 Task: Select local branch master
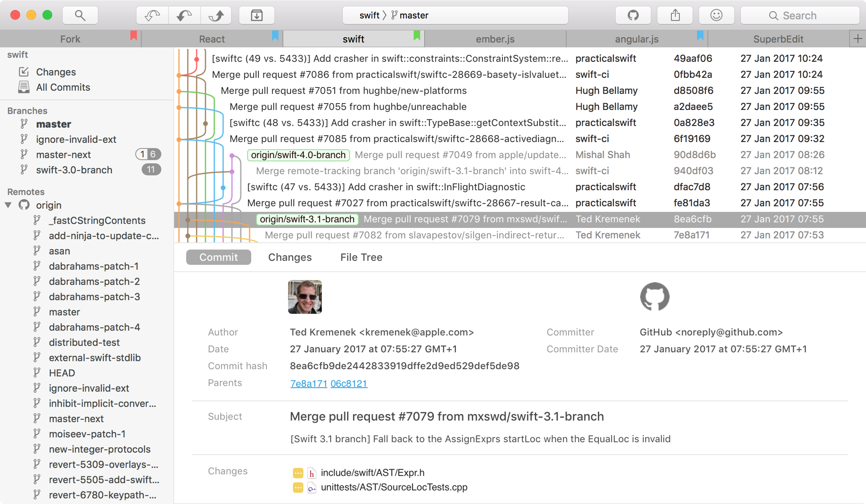click(x=54, y=124)
